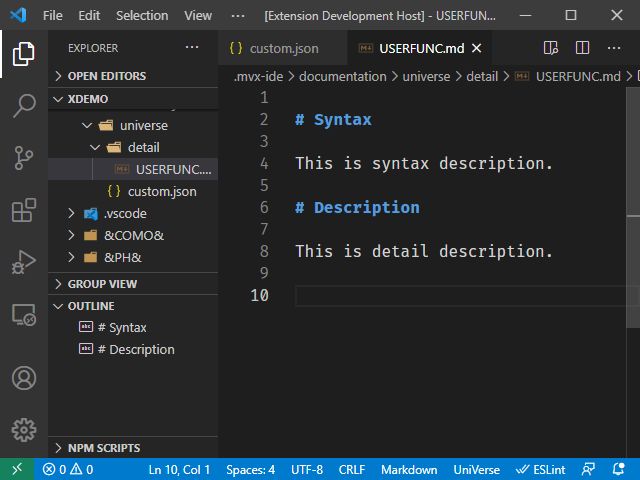Image resolution: width=640 pixels, height=480 pixels.
Task: Collapse the XDEMO workspace section
Action: (x=133, y=99)
